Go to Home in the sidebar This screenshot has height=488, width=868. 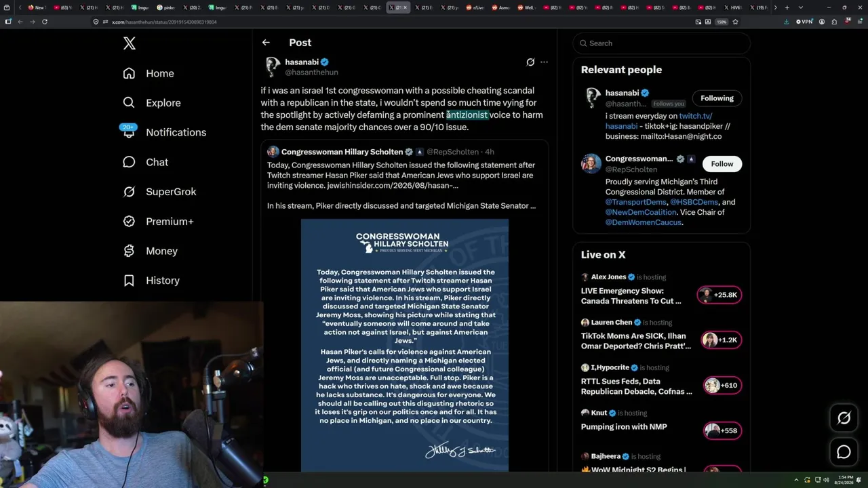pyautogui.click(x=149, y=73)
